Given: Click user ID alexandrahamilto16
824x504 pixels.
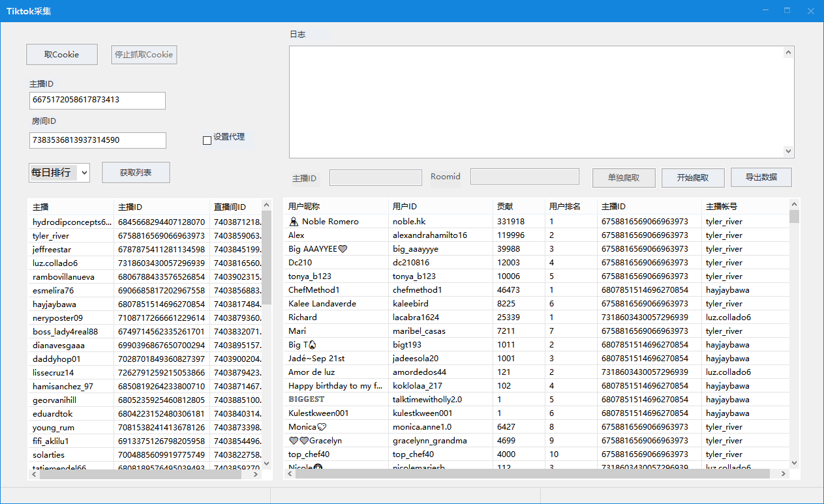Looking at the screenshot, I should [430, 235].
